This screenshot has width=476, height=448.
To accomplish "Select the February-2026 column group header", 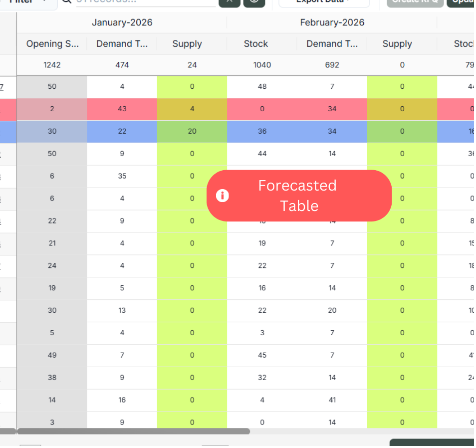I will (x=332, y=22).
